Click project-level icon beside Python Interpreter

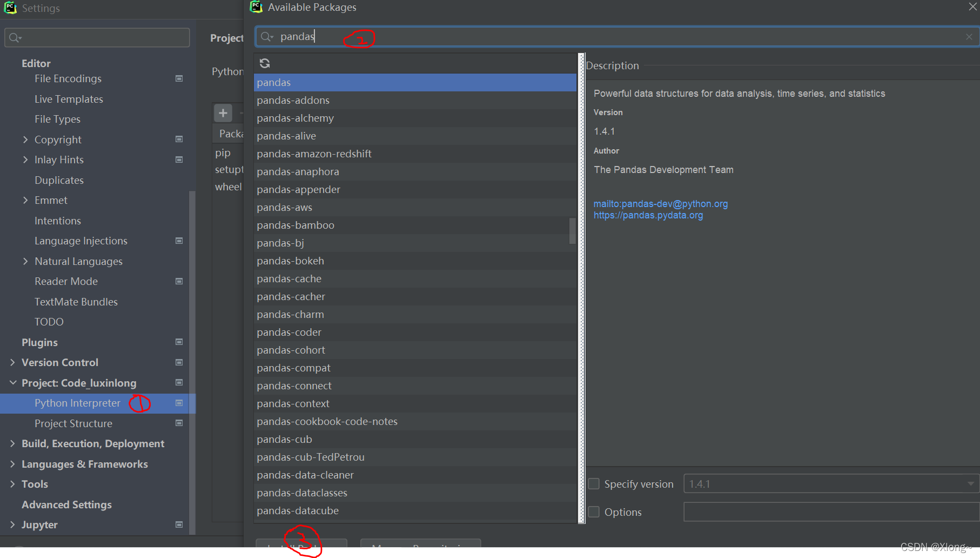[x=179, y=403]
